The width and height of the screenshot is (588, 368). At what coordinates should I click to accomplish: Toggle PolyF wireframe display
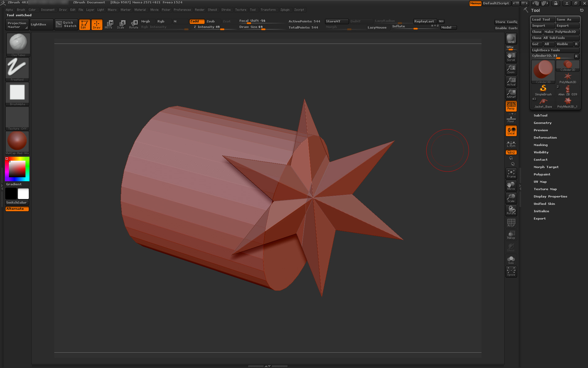pyautogui.click(x=511, y=223)
